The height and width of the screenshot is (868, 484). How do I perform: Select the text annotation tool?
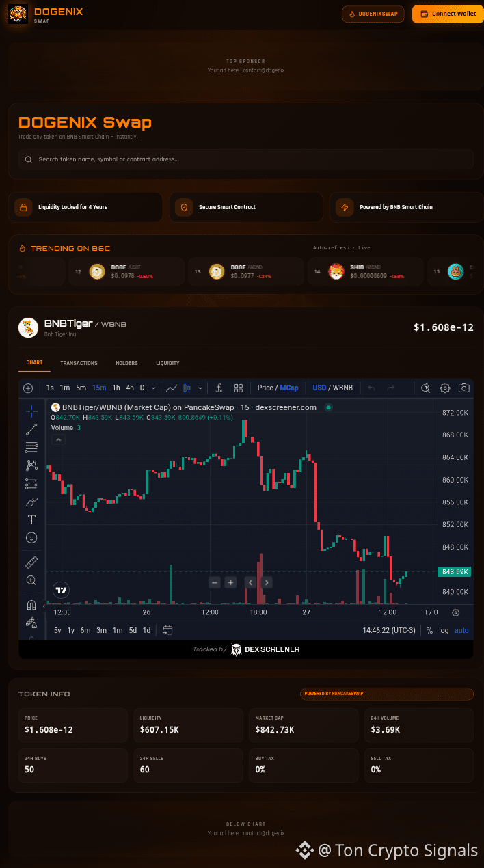[31, 519]
